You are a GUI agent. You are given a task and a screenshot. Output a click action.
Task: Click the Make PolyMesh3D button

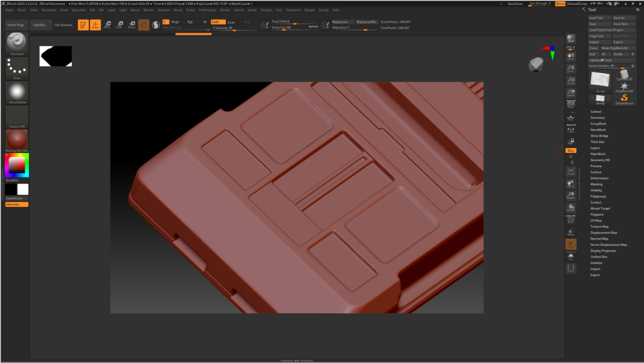coord(614,48)
